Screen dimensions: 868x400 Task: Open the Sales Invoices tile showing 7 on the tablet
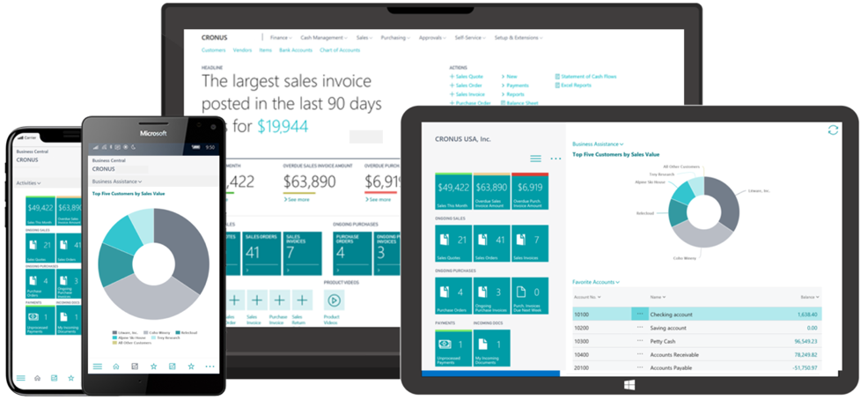tap(530, 243)
